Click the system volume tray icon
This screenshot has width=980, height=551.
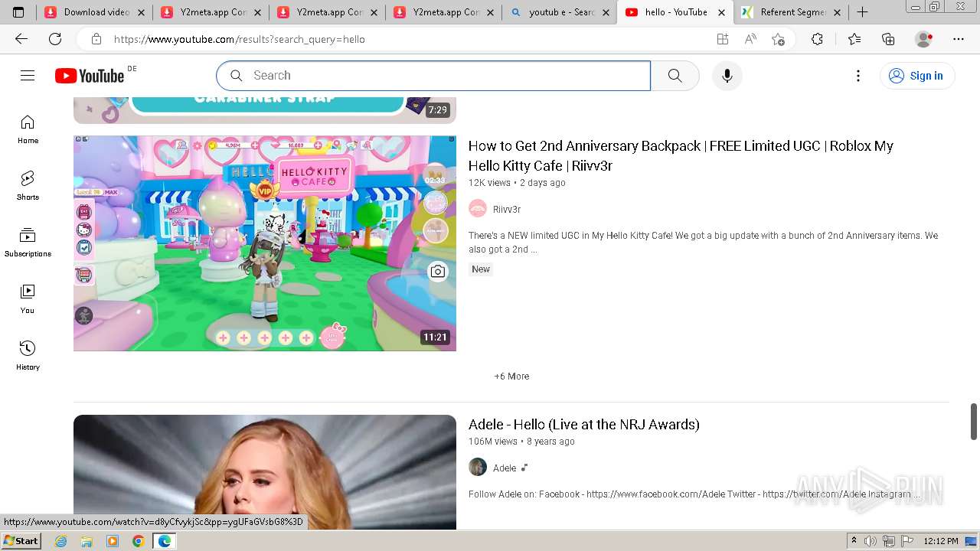[x=870, y=541]
